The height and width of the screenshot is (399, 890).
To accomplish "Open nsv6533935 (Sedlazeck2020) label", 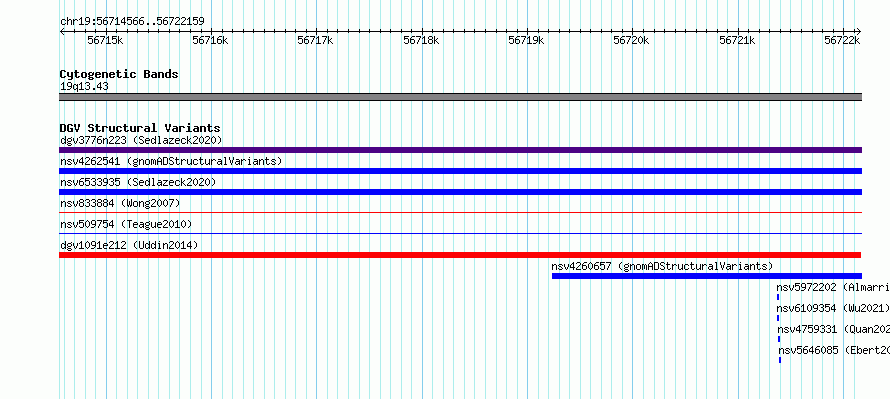I will point(138,182).
